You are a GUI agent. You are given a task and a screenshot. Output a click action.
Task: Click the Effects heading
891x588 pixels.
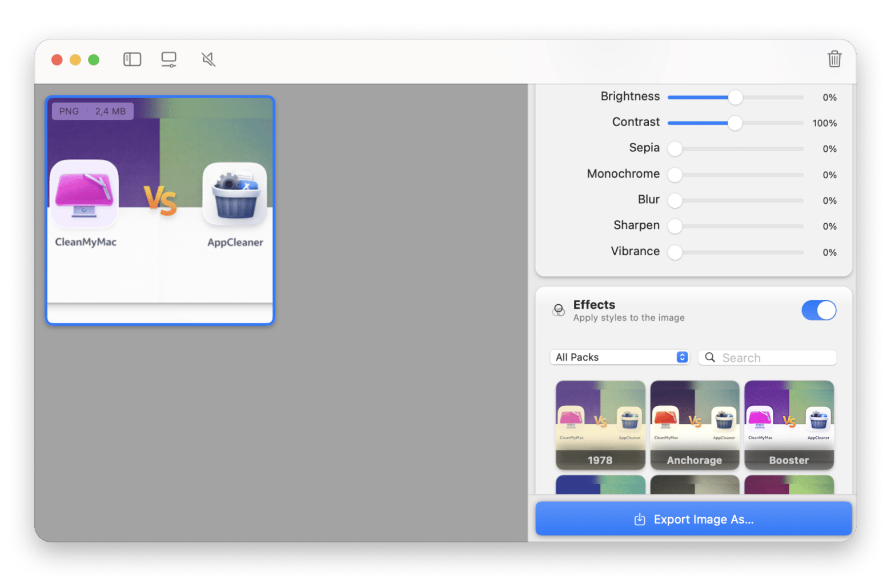tap(594, 305)
